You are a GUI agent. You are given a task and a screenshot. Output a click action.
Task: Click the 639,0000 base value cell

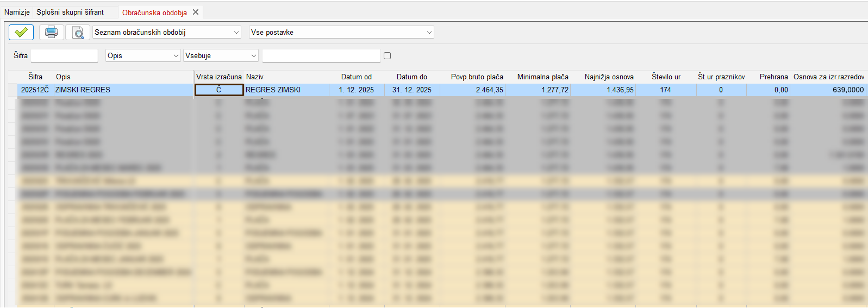tap(829, 90)
